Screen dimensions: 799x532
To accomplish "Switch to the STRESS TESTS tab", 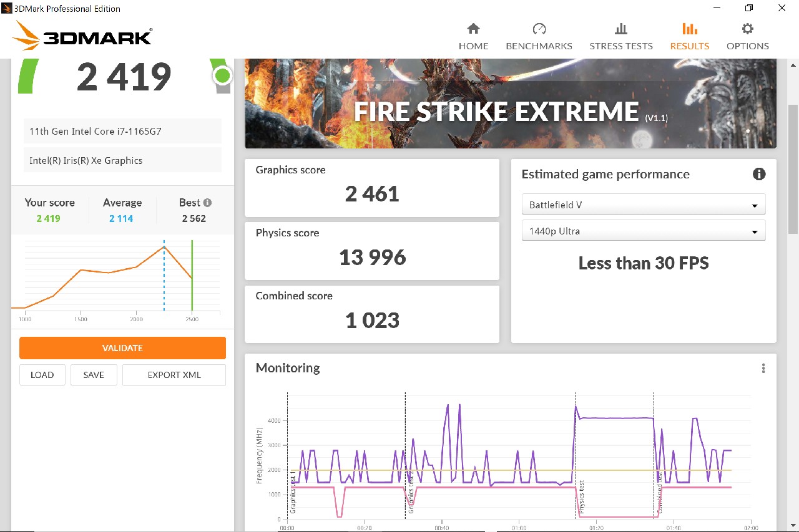I will coord(621,37).
